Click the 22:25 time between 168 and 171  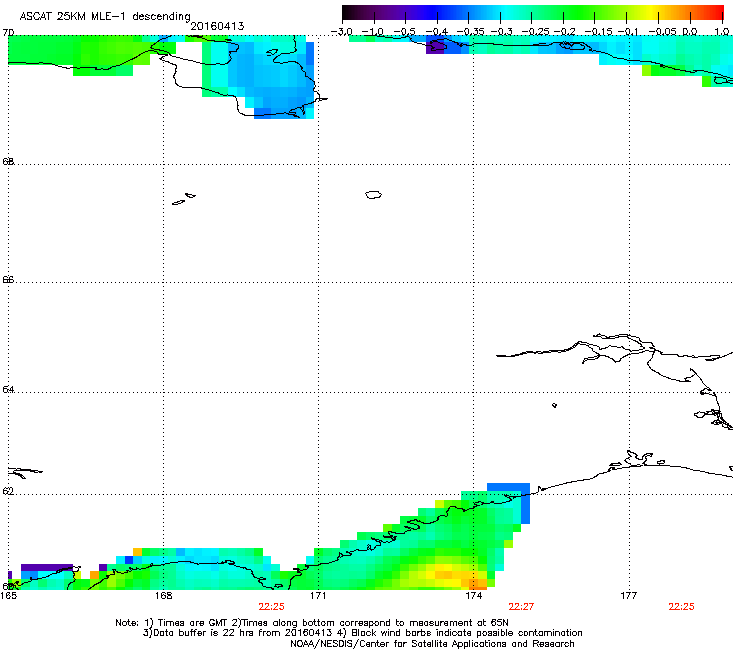271,607
